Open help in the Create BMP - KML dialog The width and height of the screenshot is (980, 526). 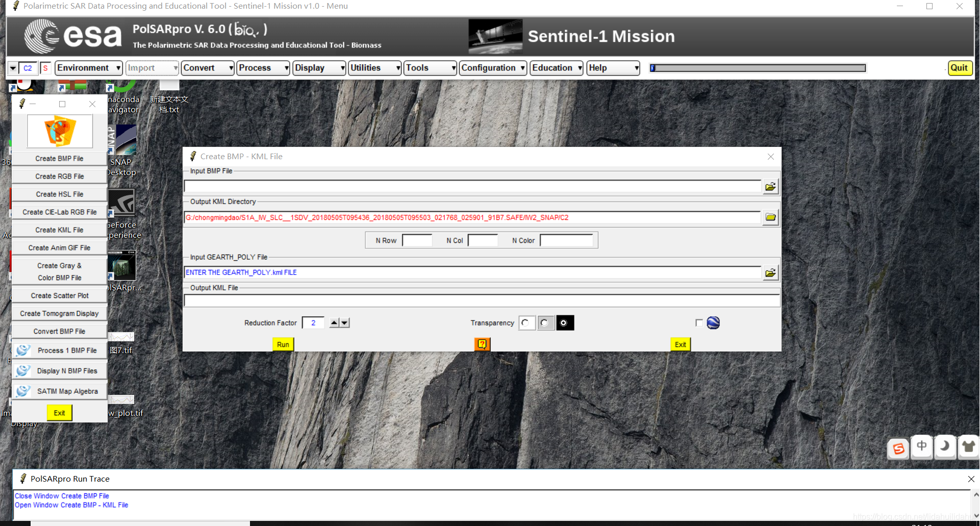482,344
